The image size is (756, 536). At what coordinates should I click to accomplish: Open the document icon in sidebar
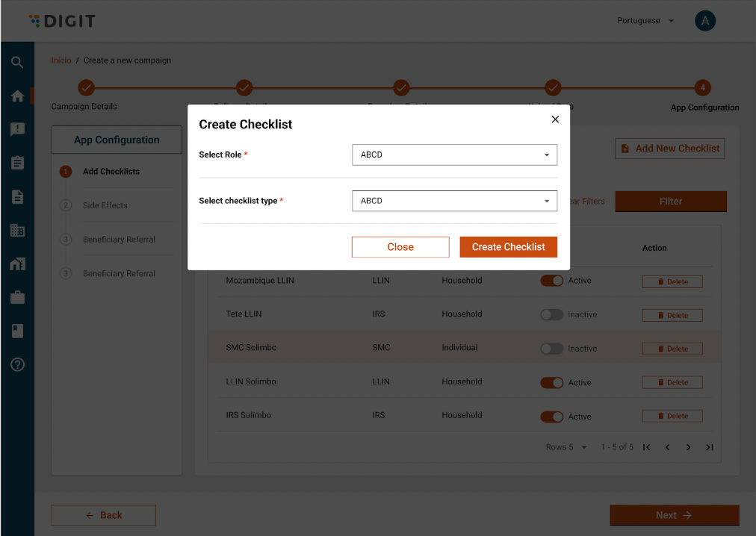[x=17, y=196]
